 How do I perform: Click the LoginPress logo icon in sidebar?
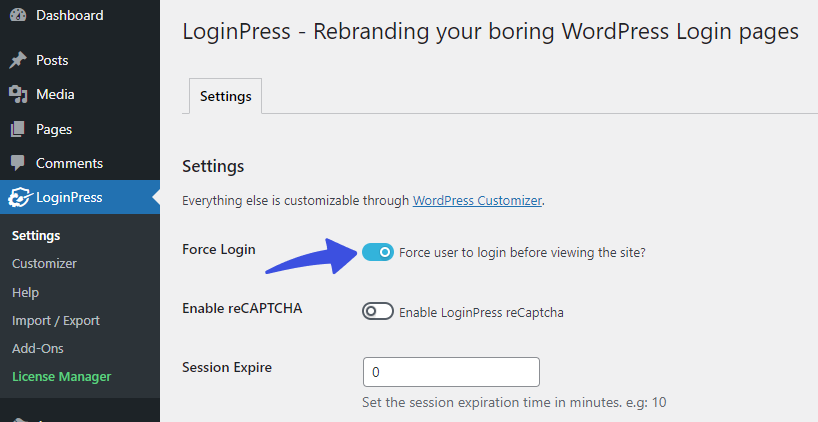(20, 198)
